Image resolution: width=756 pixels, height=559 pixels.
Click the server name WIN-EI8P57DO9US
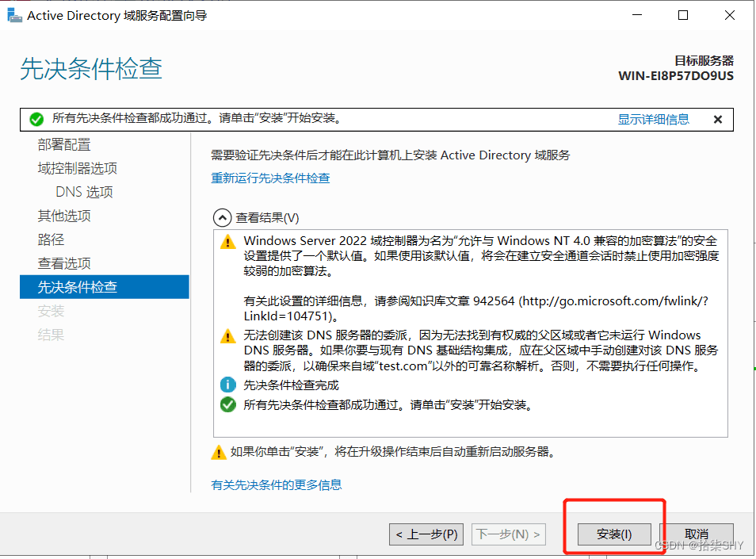(x=676, y=76)
